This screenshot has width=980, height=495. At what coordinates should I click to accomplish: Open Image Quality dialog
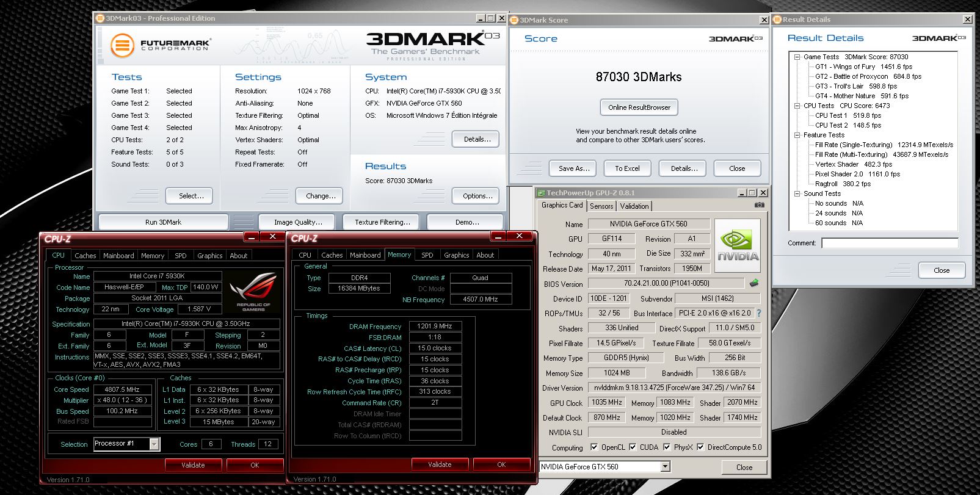pos(298,222)
